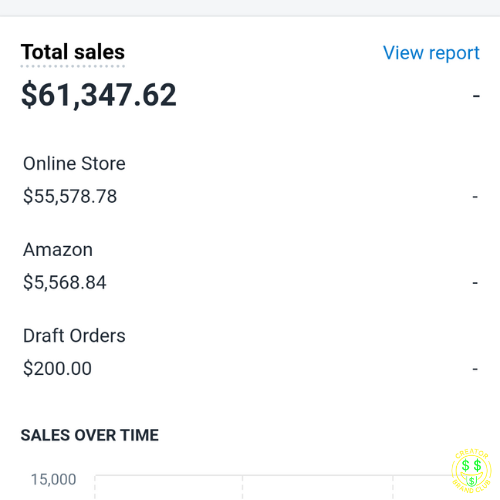Screen dimensions: 500x500
Task: Click the 15,000 chart axis label
Action: click(x=53, y=479)
